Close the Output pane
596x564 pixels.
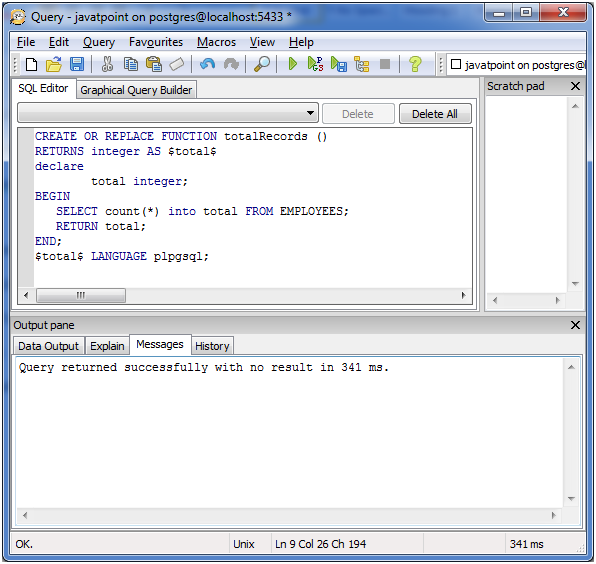pyautogui.click(x=575, y=325)
